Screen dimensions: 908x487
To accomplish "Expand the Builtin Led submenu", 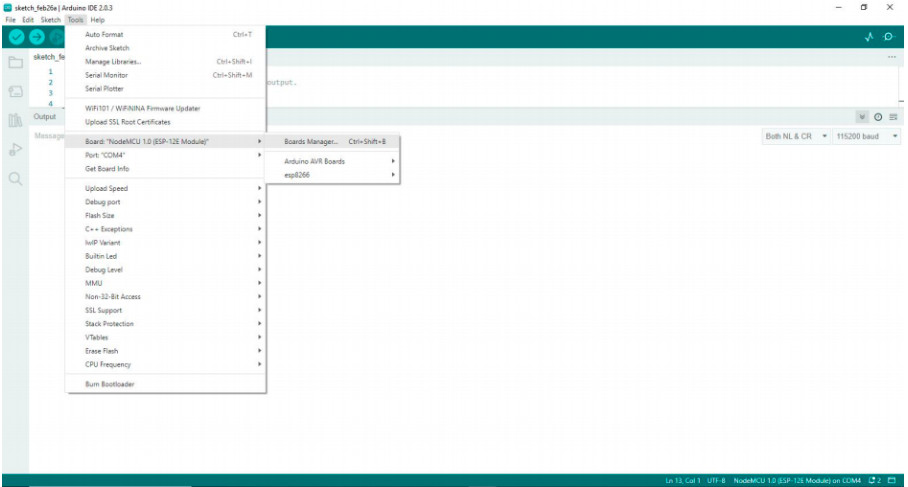I will click(x=166, y=256).
